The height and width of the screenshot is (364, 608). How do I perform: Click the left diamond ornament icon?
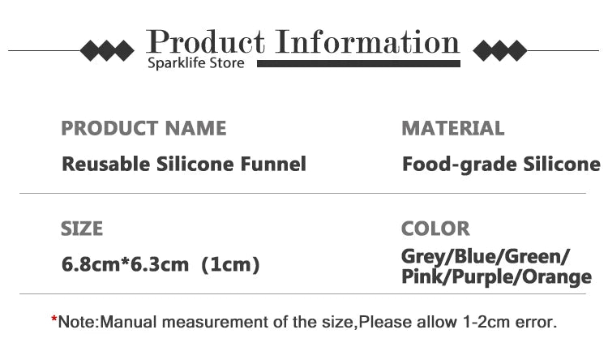(107, 50)
